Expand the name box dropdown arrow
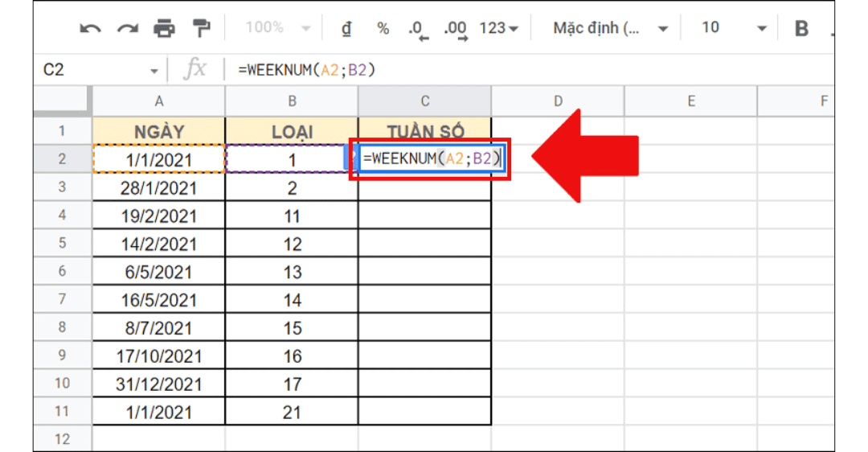The height and width of the screenshot is (452, 868). [x=154, y=71]
